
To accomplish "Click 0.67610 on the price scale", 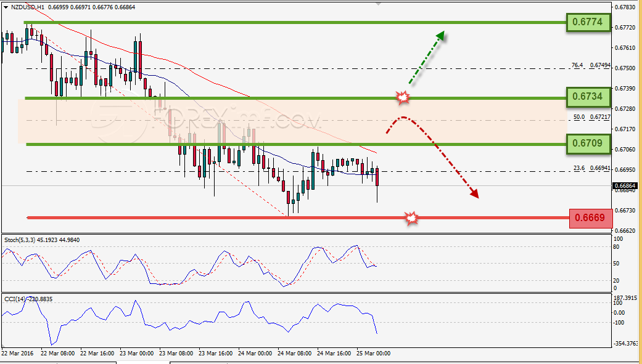I will coord(625,48).
